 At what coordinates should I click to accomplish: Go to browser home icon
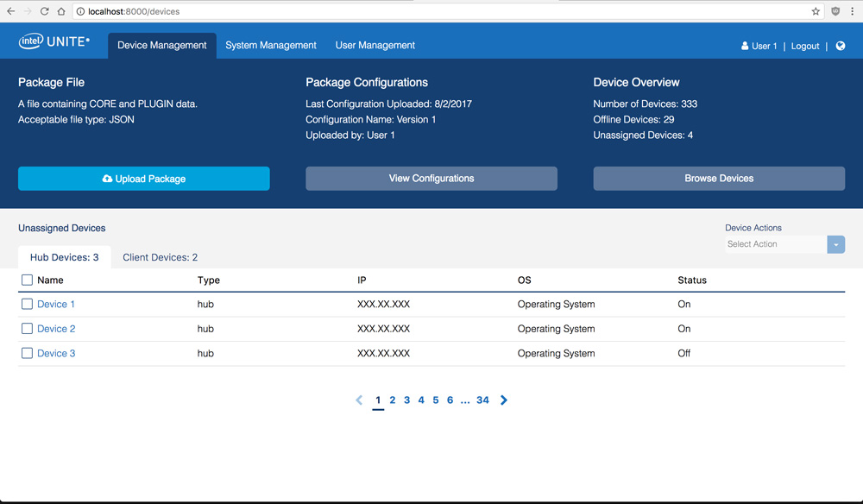click(x=61, y=11)
